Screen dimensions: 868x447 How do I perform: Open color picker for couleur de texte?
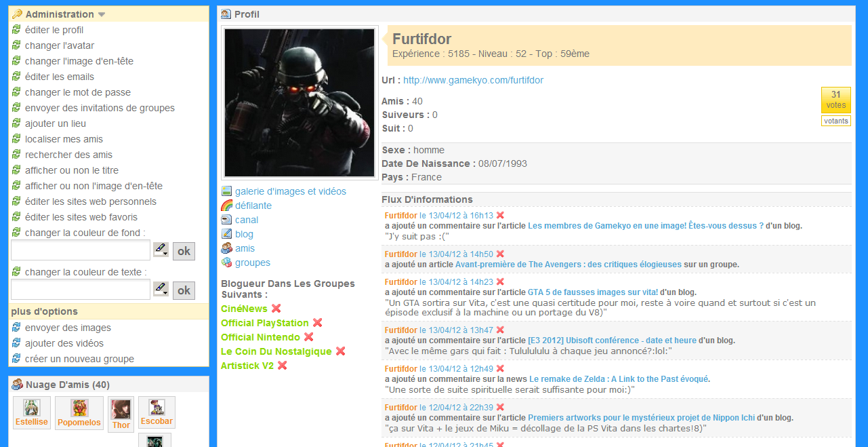tap(161, 290)
